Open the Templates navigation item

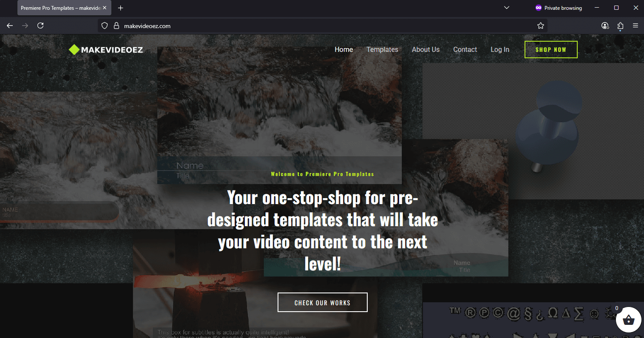click(382, 50)
